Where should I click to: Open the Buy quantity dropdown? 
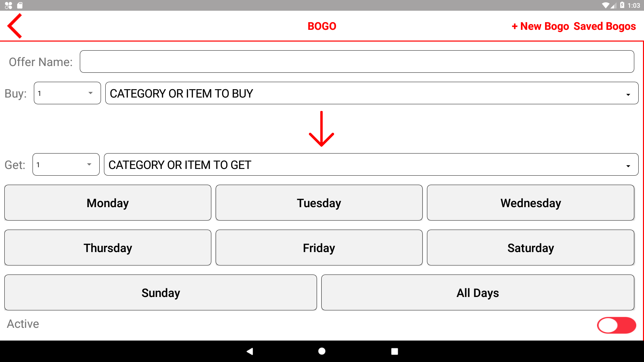[x=67, y=93]
